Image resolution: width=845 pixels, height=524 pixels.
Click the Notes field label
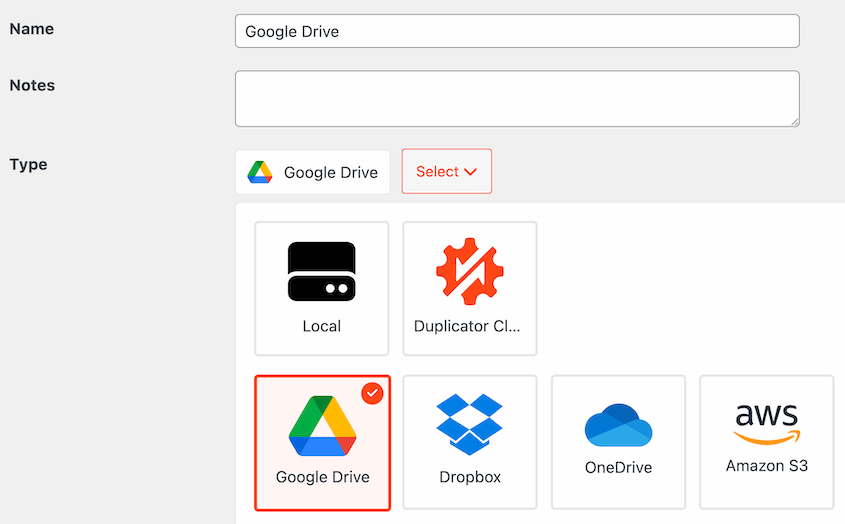(x=32, y=85)
